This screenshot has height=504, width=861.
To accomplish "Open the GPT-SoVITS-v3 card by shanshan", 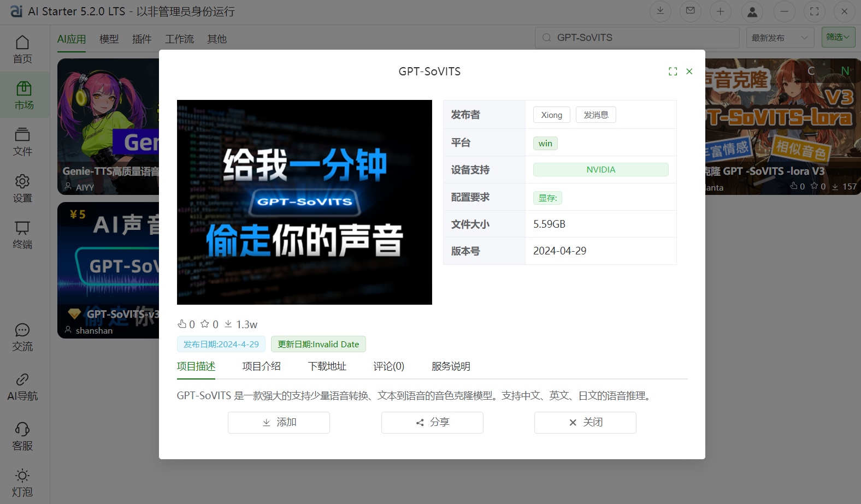I will tap(108, 270).
